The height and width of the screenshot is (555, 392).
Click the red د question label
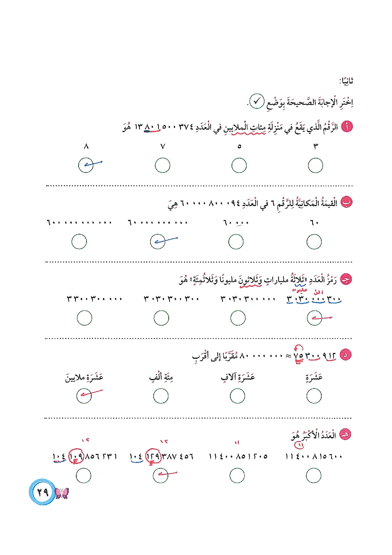point(345,355)
